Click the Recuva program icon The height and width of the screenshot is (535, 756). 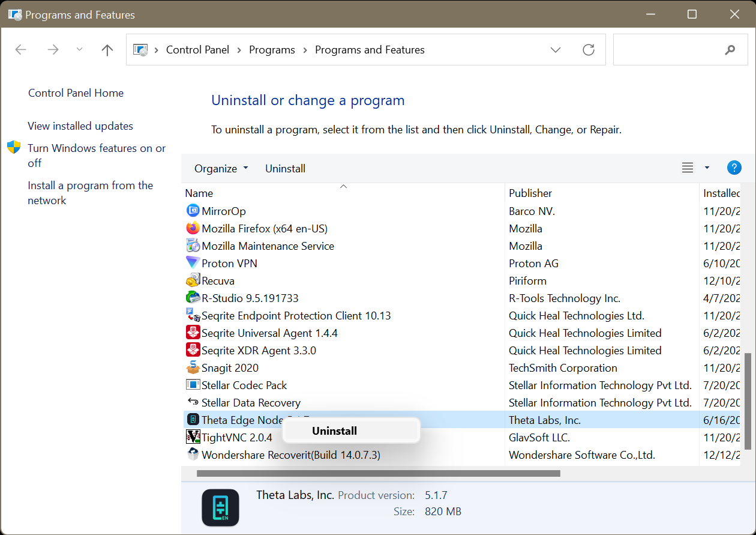tap(193, 280)
